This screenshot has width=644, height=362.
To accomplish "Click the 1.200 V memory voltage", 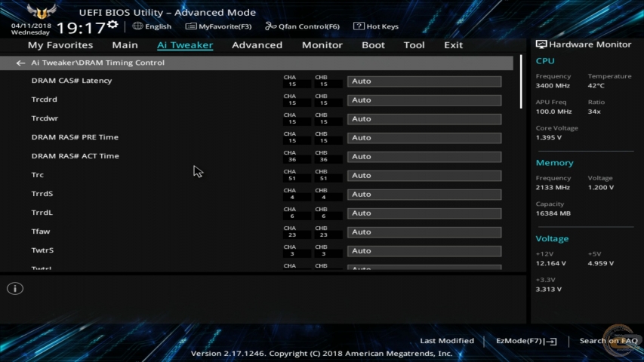I will coord(600,188).
